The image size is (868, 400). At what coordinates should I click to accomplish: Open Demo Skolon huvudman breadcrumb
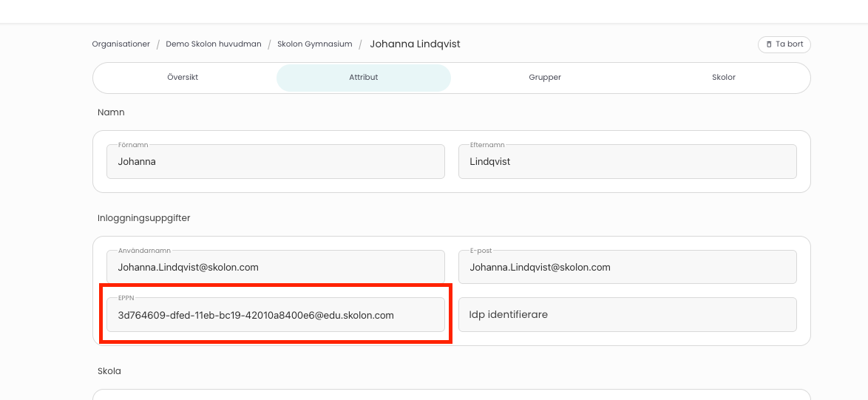click(x=214, y=44)
